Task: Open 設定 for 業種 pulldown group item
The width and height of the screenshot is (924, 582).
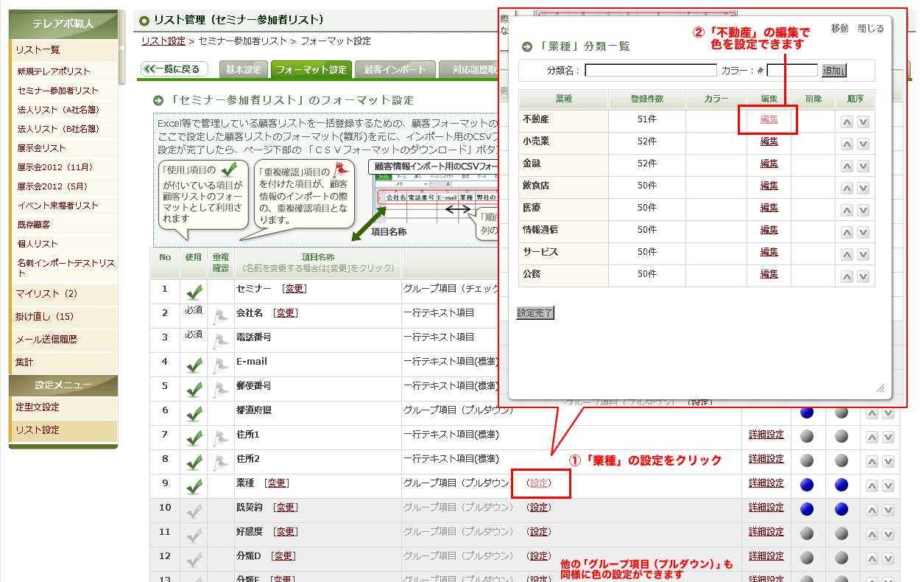Action: [539, 483]
